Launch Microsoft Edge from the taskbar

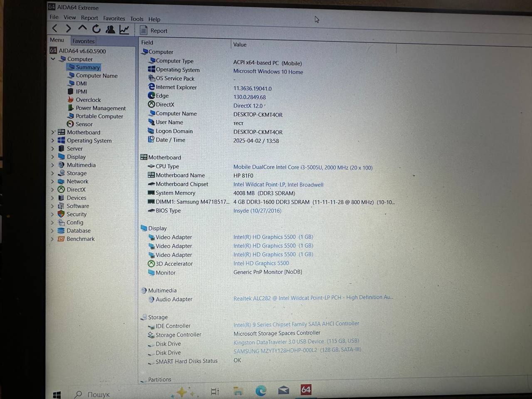261,390
